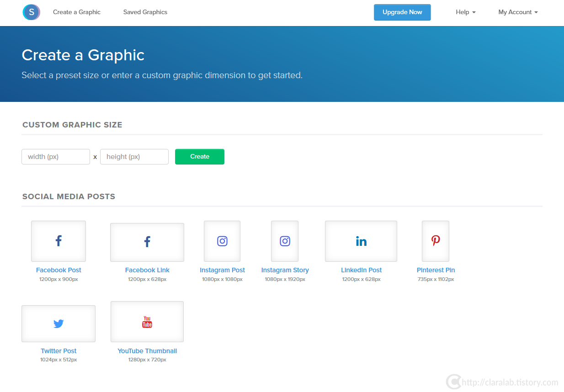
Task: Click the green Create button
Action: tap(200, 157)
